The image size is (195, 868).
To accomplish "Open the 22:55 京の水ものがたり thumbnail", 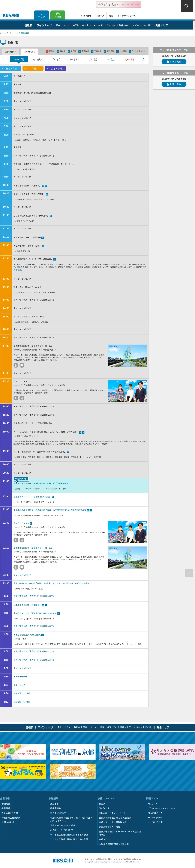I will 127,557.
